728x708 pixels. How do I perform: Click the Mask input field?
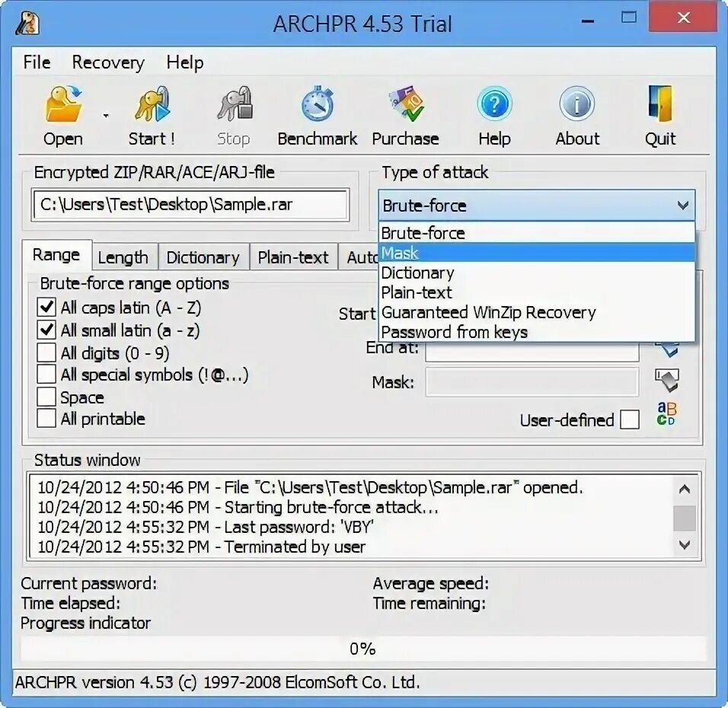pyautogui.click(x=532, y=381)
